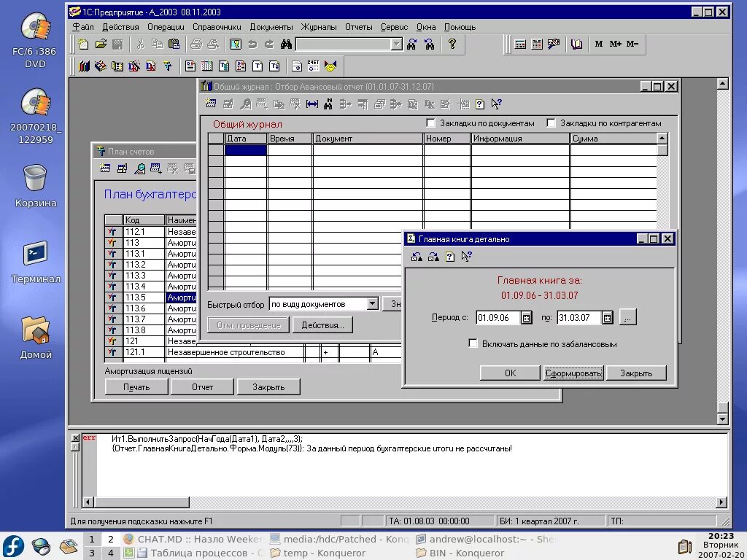Click the Сумма column header in Общий журнал
The width and height of the screenshot is (747, 560).
(614, 139)
